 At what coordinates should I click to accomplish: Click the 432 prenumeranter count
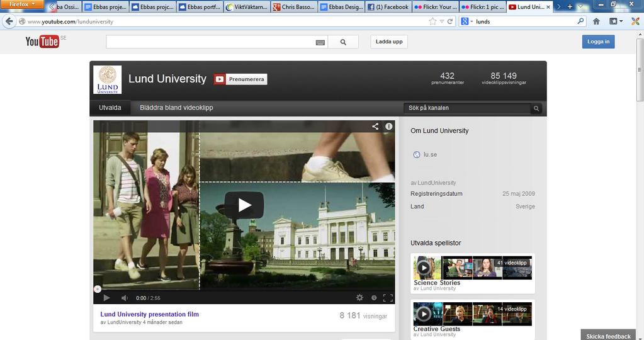tap(447, 78)
